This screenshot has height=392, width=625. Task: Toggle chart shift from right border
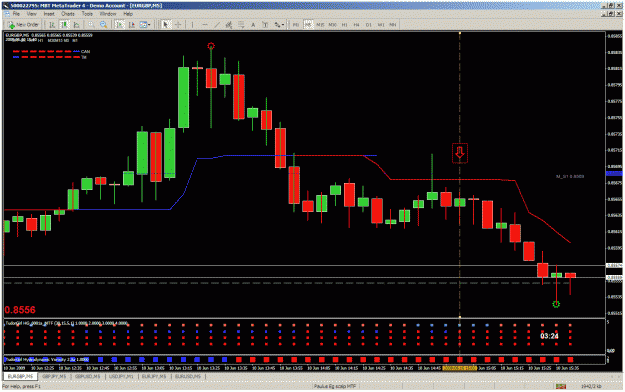click(132, 25)
